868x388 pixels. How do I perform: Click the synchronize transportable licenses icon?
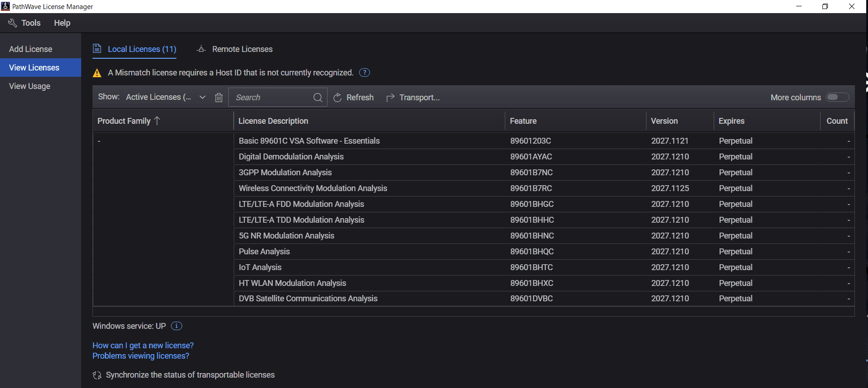click(97, 375)
